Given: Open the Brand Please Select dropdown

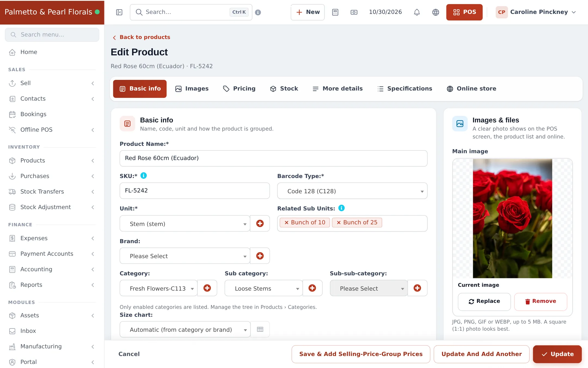Looking at the screenshot, I should point(185,256).
